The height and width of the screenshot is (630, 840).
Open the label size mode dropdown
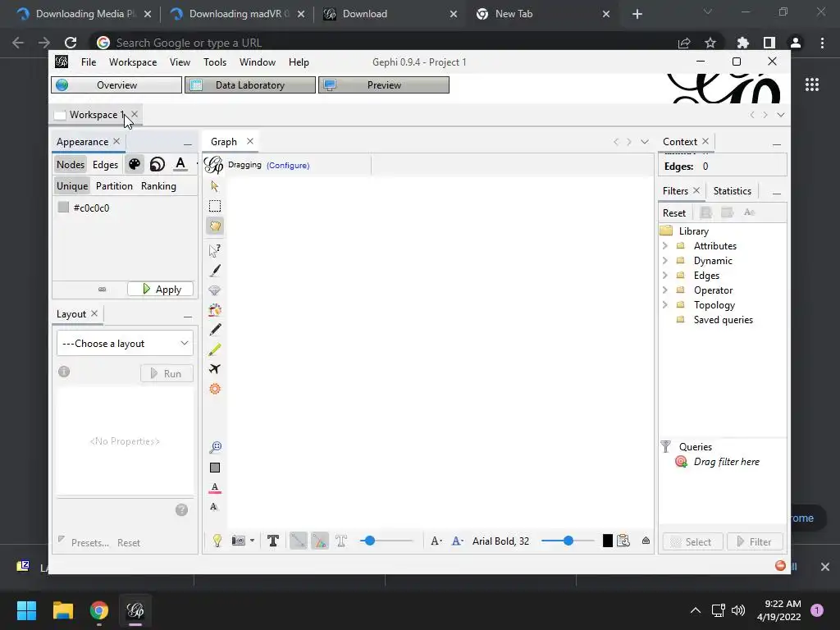436,541
